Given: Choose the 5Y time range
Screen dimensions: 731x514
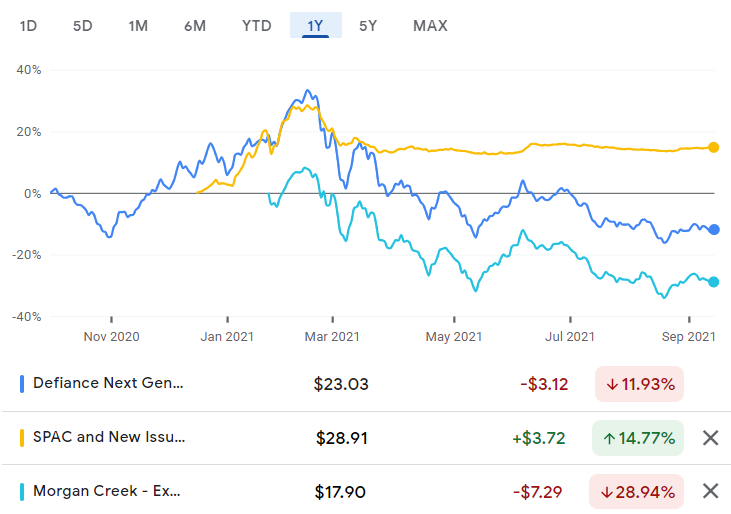Looking at the screenshot, I should point(368,25).
